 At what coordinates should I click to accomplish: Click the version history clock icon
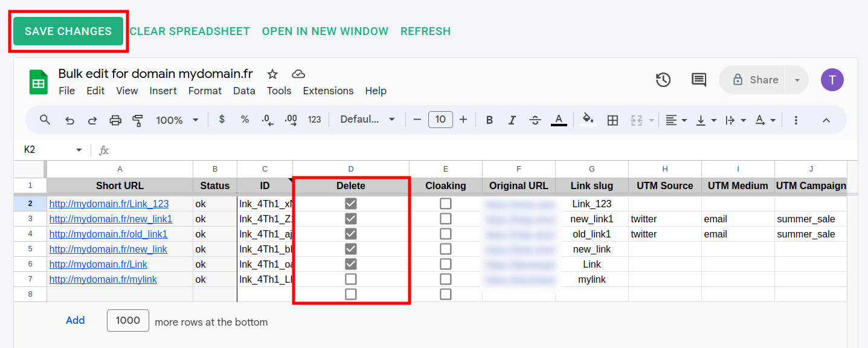[663, 80]
